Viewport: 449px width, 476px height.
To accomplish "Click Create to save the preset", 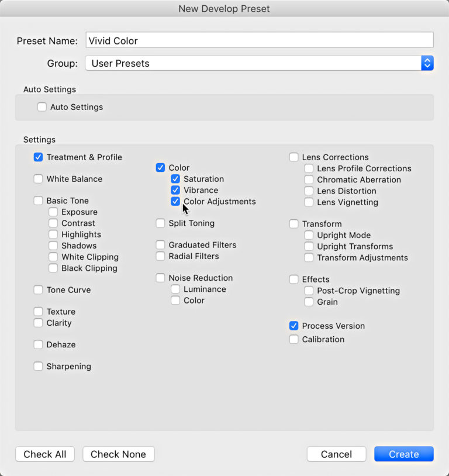I will click(x=403, y=454).
